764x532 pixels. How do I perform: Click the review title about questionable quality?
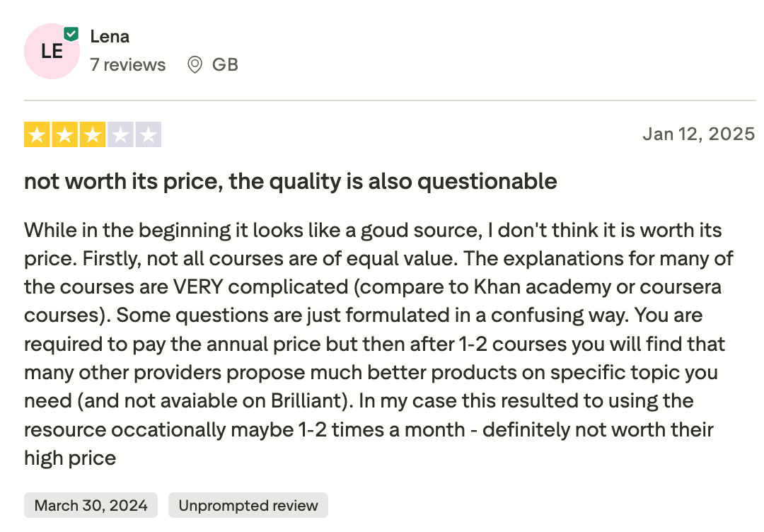[291, 181]
